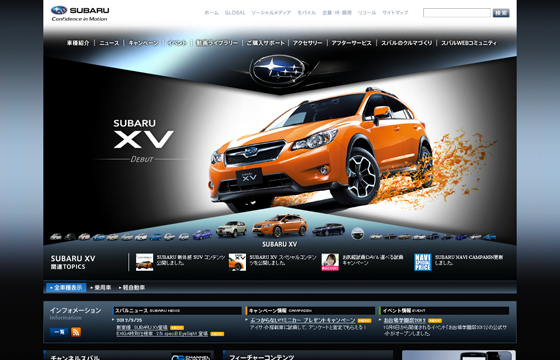Open the アフターサービス menu item
Screen dimensions: 560x360
point(351,43)
